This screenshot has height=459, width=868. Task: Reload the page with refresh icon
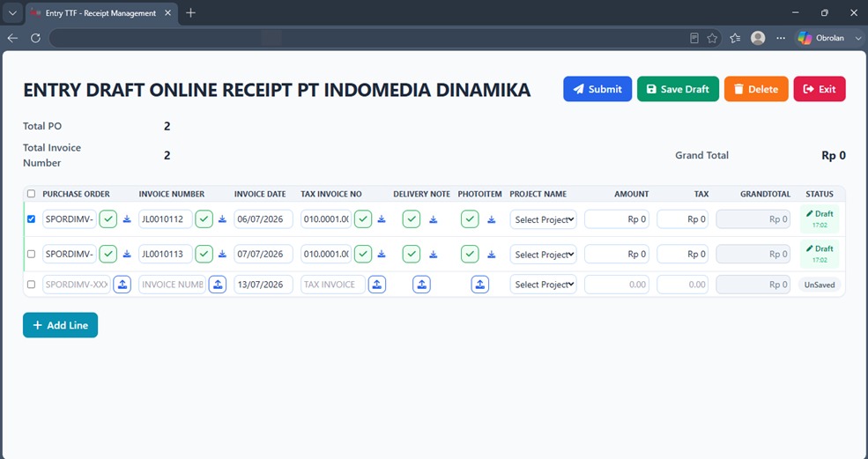(35, 38)
